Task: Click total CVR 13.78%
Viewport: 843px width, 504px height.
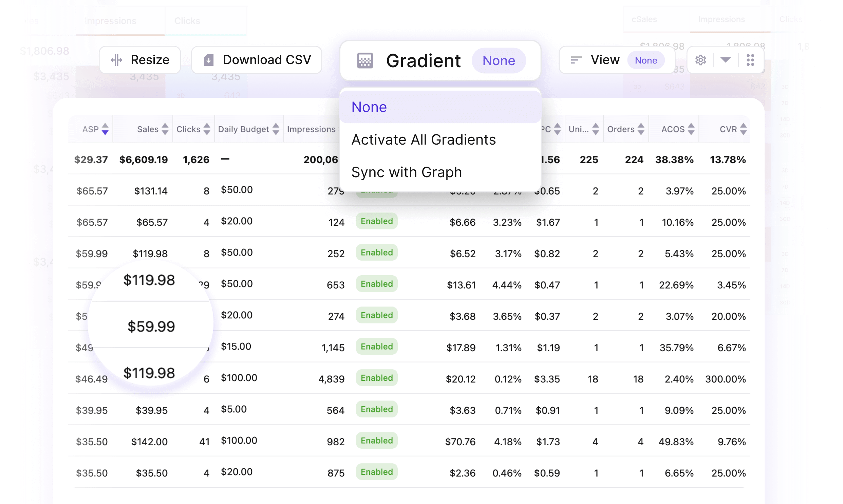Action: tap(728, 160)
